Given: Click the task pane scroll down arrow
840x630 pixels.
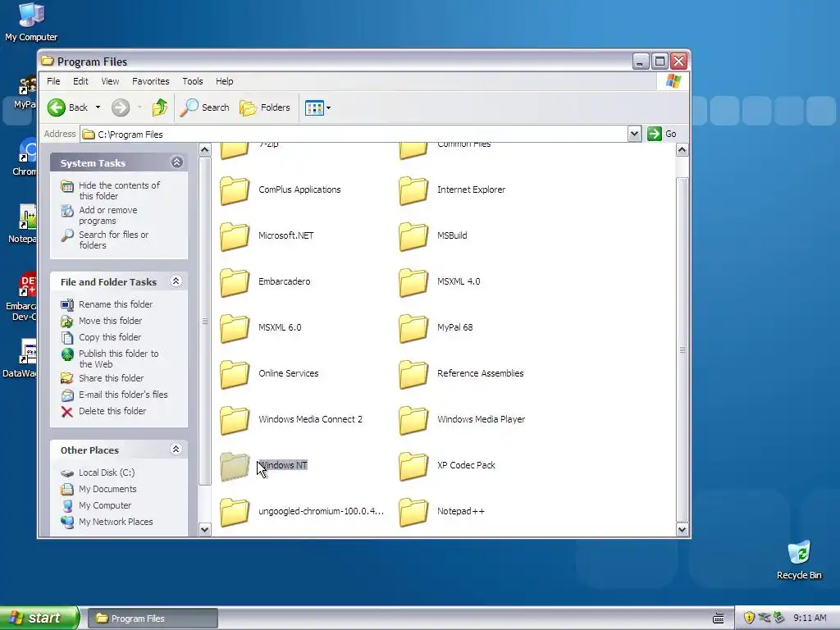Looking at the screenshot, I should 204,530.
